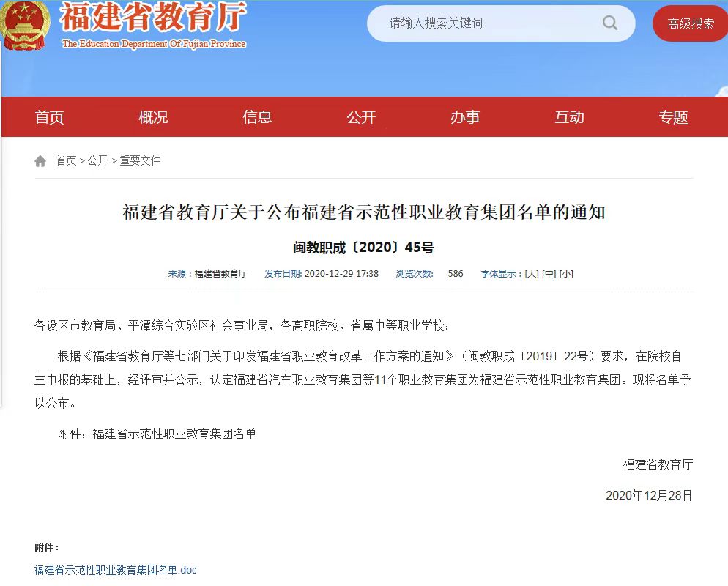728x586 pixels.
Task: Set font size to 大
Action: pos(532,274)
